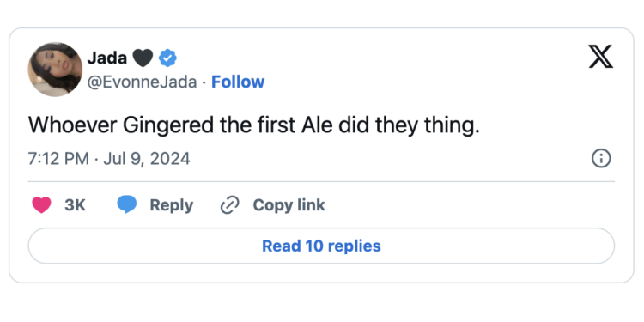
Task: Click the chain link icon
Action: 229,205
